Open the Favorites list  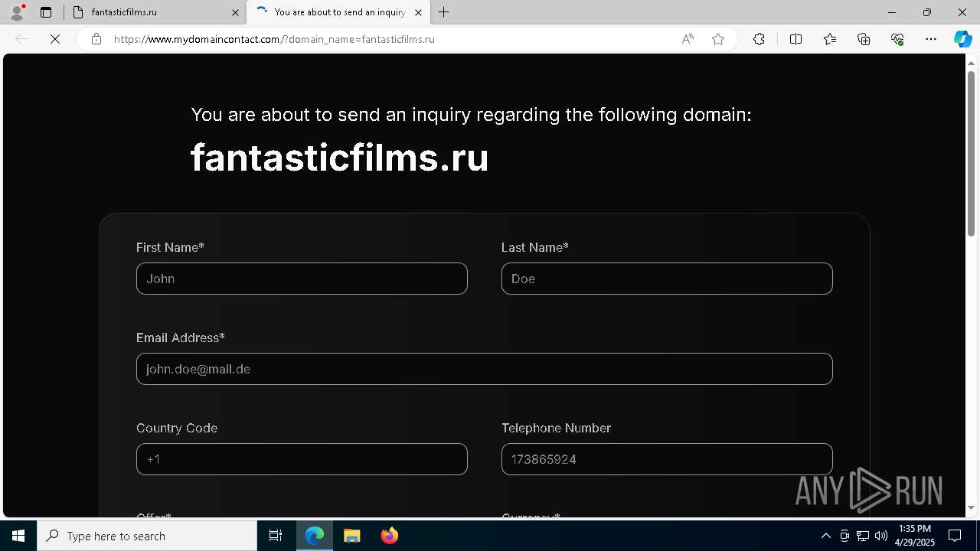[830, 39]
